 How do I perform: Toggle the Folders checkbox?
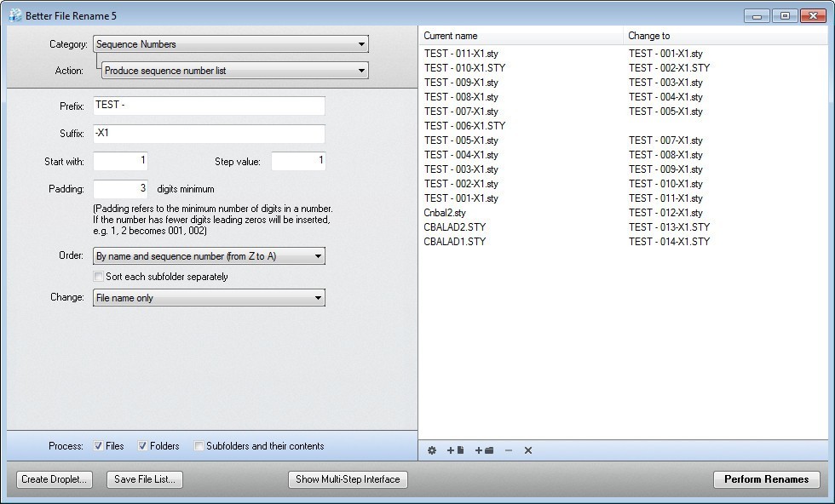click(142, 446)
